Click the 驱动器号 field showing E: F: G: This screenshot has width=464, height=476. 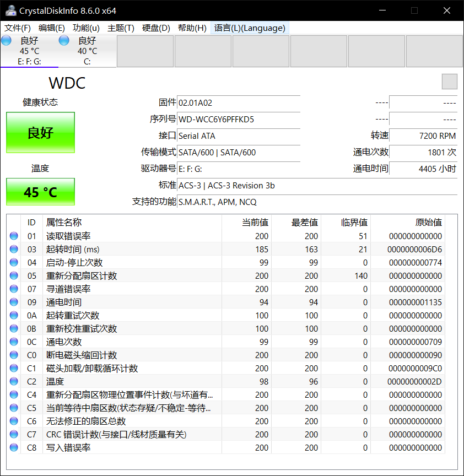(239, 169)
